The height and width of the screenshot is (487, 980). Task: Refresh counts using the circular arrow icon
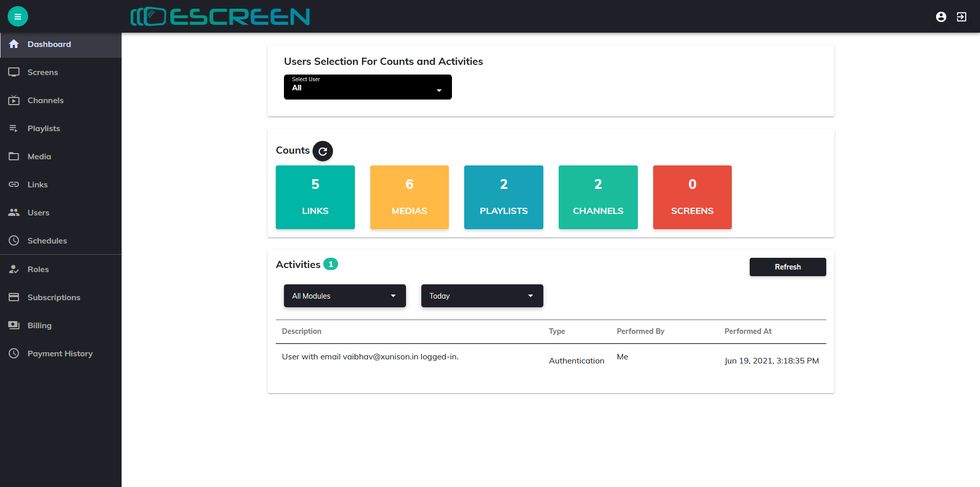[323, 151]
